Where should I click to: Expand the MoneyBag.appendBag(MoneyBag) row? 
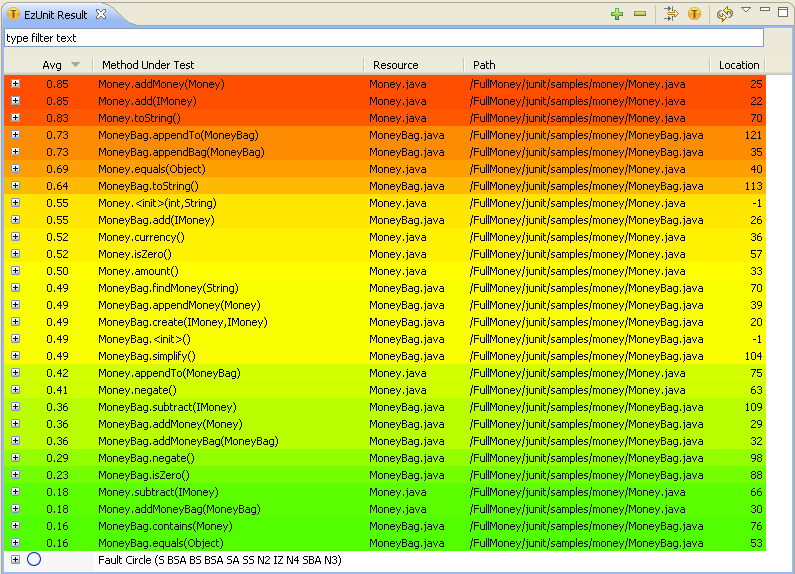point(16,152)
